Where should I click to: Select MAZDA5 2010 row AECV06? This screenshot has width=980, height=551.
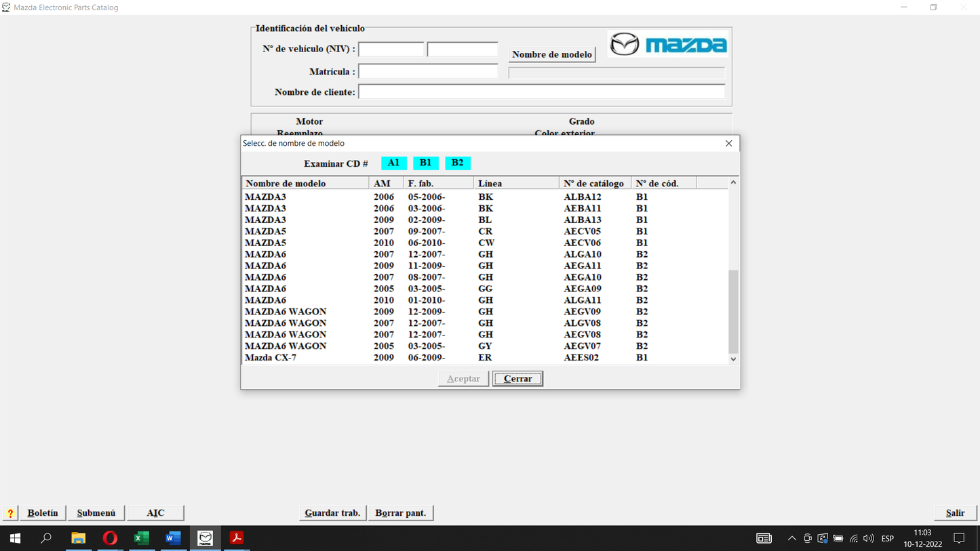tap(485, 243)
